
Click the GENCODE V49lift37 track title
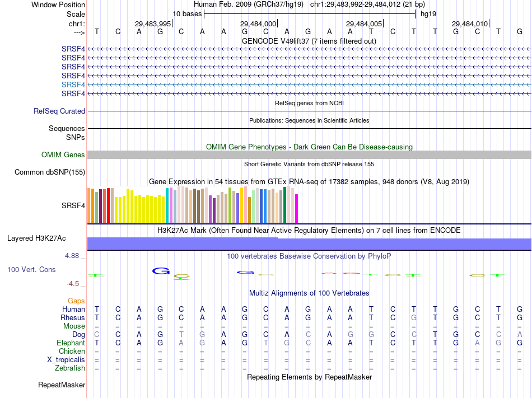click(x=309, y=41)
